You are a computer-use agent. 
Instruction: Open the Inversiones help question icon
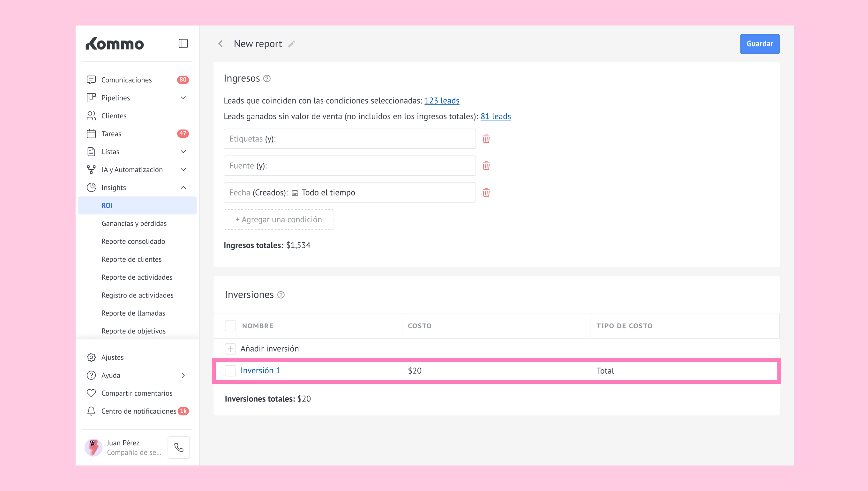click(281, 295)
